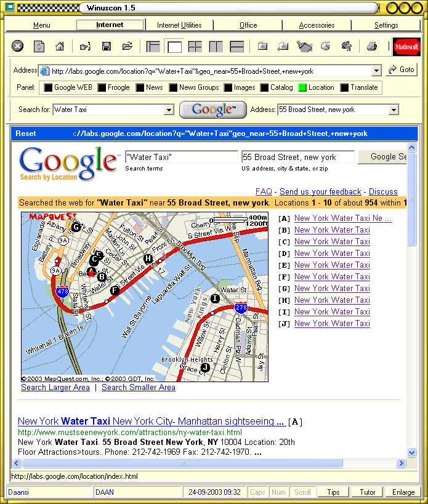Toggle the News Groups panel
428x504 pixels.
[x=194, y=87]
